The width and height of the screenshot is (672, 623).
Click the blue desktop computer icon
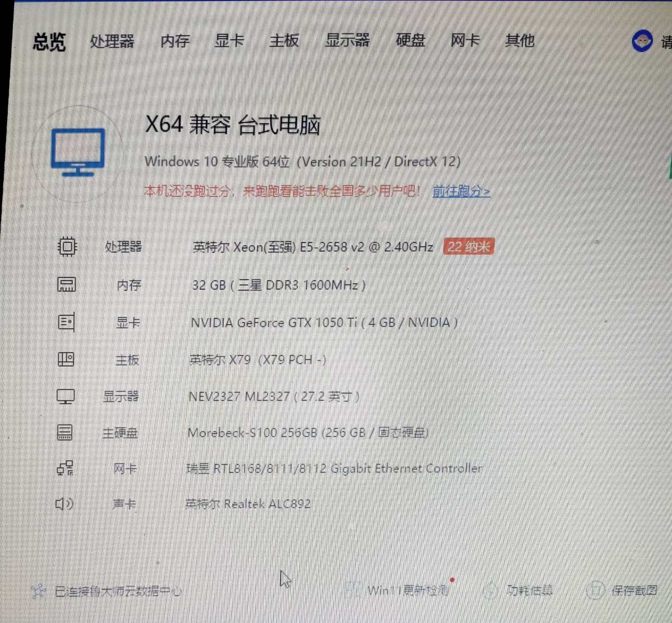[x=78, y=152]
